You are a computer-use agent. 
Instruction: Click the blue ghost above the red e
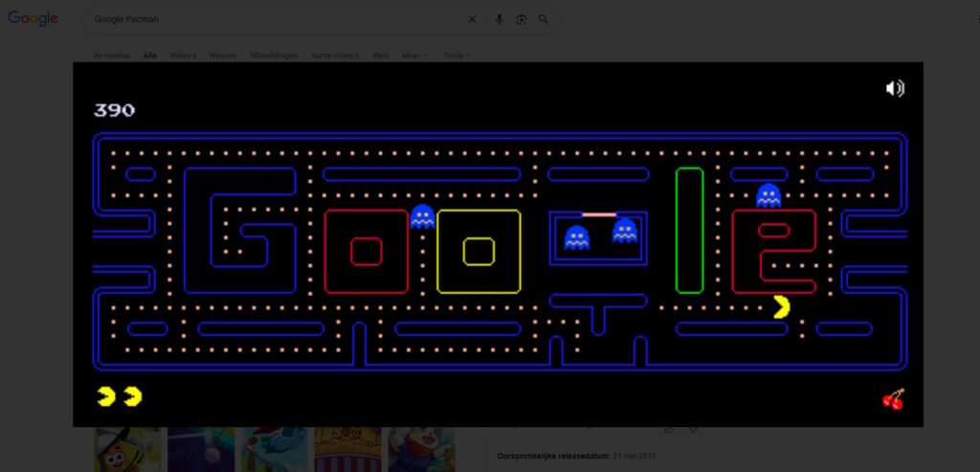[x=768, y=195]
